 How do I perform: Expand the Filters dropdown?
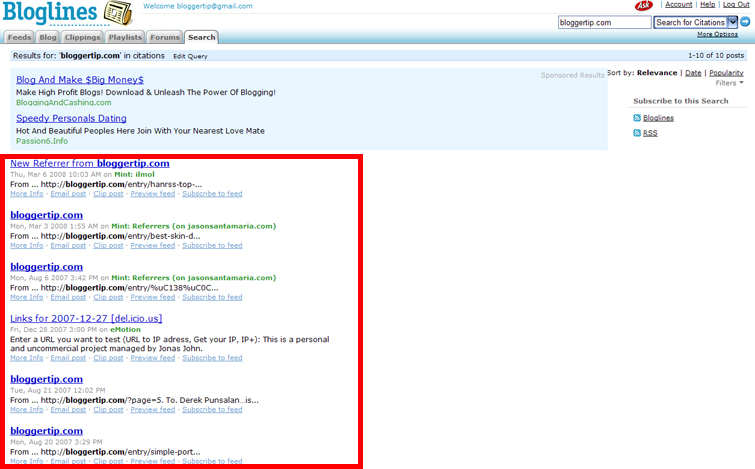pyautogui.click(x=729, y=83)
